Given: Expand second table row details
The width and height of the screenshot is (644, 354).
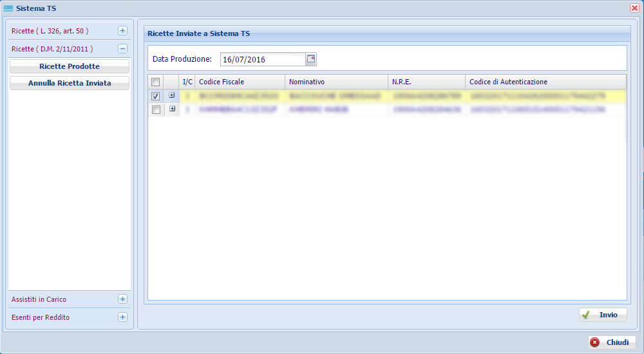Looking at the screenshot, I should click(x=171, y=109).
